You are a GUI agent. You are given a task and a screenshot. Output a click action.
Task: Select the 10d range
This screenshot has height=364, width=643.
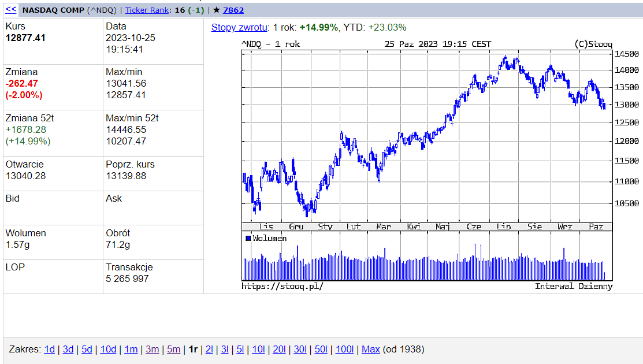108,349
